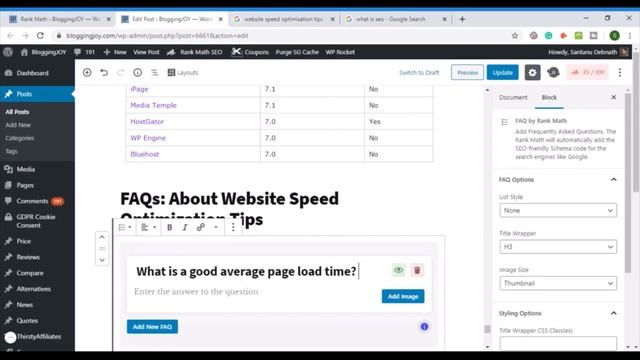Open Categories under Posts
The image size is (640, 360).
[20, 138]
